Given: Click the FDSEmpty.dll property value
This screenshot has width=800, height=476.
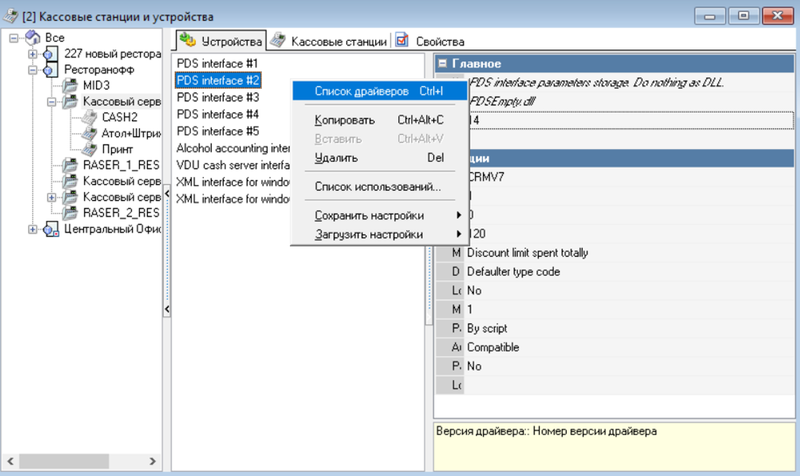Looking at the screenshot, I should coord(502,102).
